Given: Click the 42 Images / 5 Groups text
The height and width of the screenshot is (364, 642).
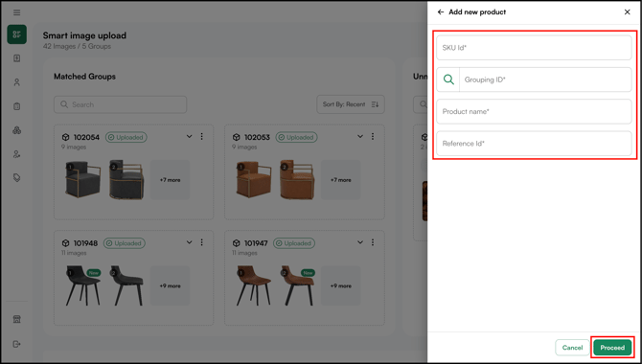Looking at the screenshot, I should click(77, 46).
